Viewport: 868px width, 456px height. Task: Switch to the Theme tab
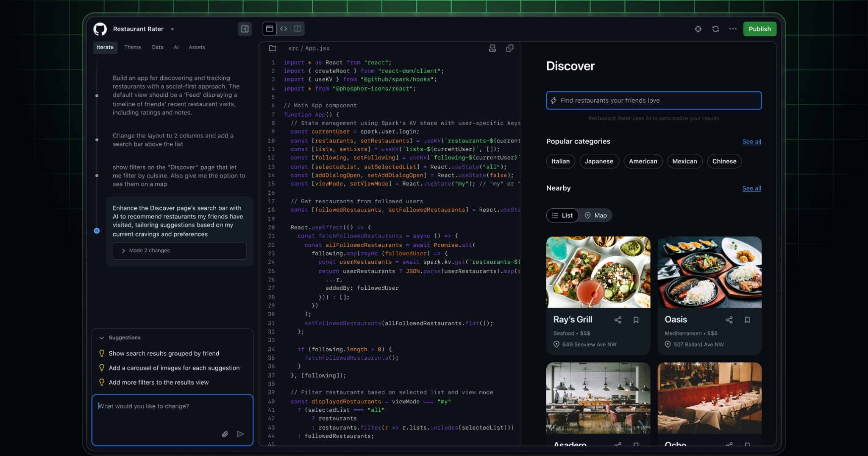(x=133, y=47)
